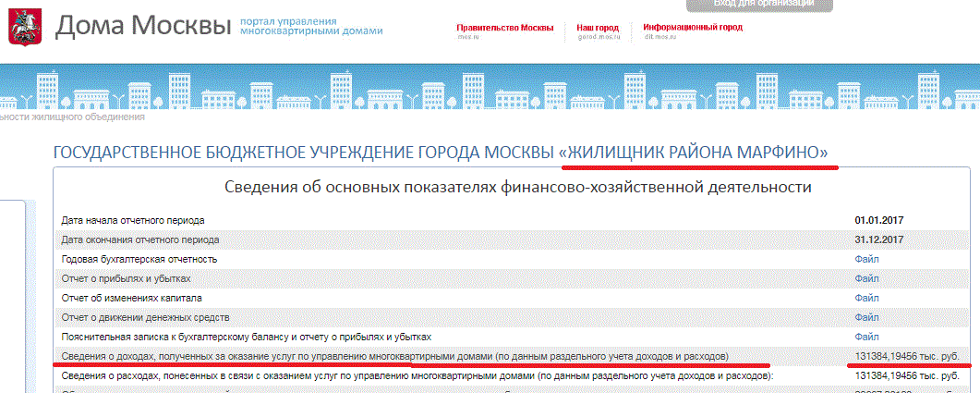Image resolution: width=980 pixels, height=393 pixels.
Task: Click the Отчет о прибылях и убытках label
Action: (126, 278)
